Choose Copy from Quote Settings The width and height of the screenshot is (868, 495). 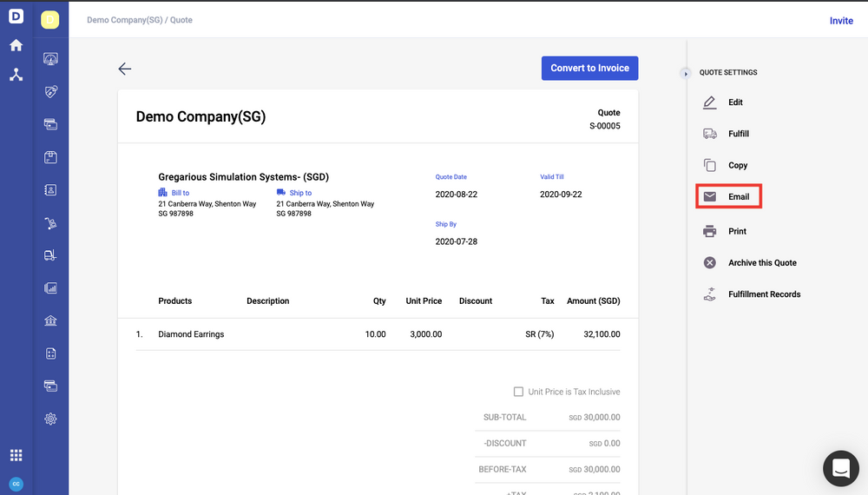click(737, 165)
